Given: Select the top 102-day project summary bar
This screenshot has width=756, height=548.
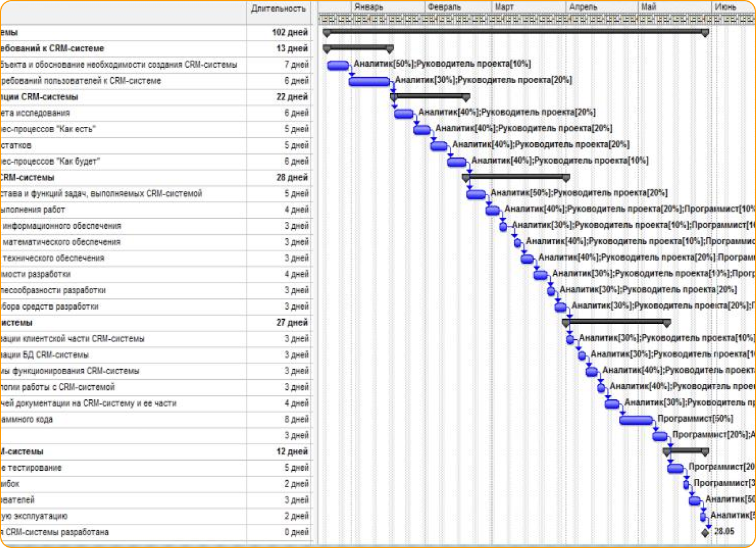Looking at the screenshot, I should coord(515,31).
